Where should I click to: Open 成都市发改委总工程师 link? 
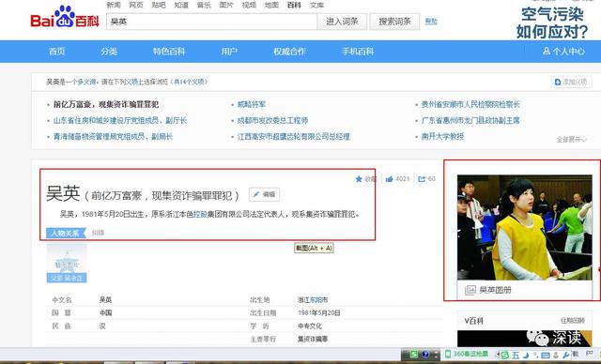pyautogui.click(x=272, y=120)
